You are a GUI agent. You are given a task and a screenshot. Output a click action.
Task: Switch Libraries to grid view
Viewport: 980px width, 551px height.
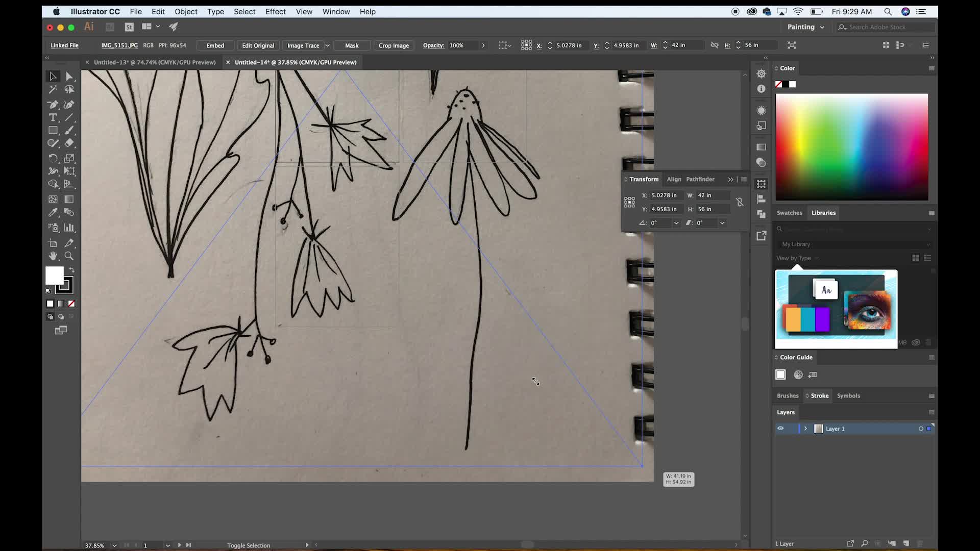(916, 258)
